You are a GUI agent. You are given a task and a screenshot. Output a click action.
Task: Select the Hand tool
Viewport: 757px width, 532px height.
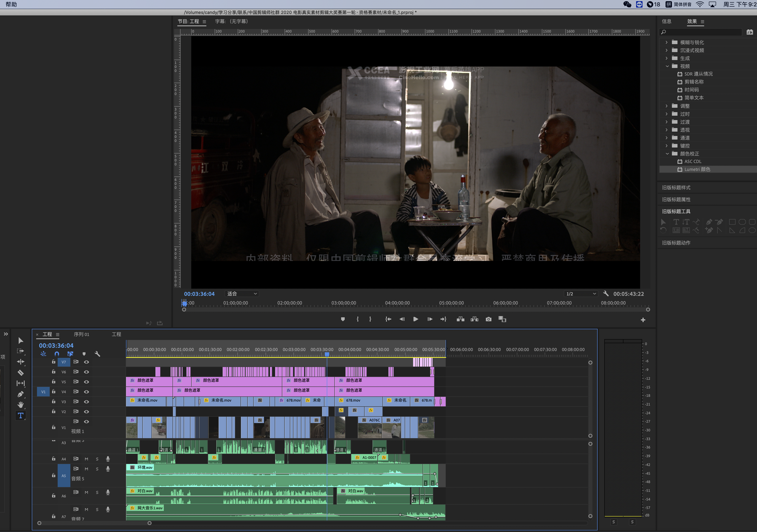click(20, 405)
